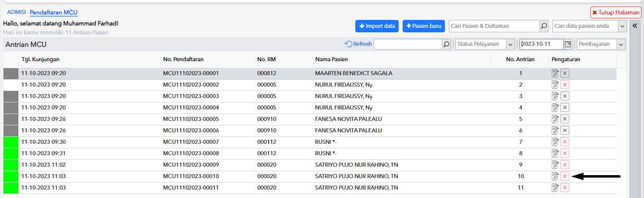
Task: Click green status box for queue 9
Action: 10,165
